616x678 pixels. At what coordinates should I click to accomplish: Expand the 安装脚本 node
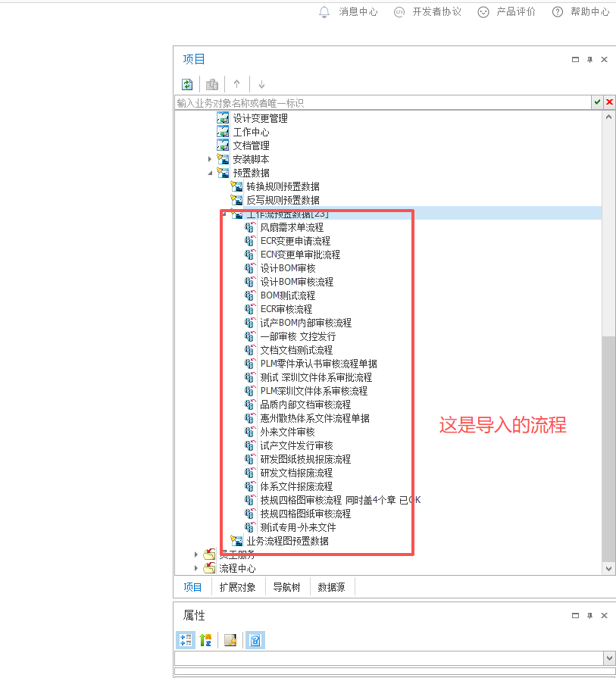tap(210, 159)
